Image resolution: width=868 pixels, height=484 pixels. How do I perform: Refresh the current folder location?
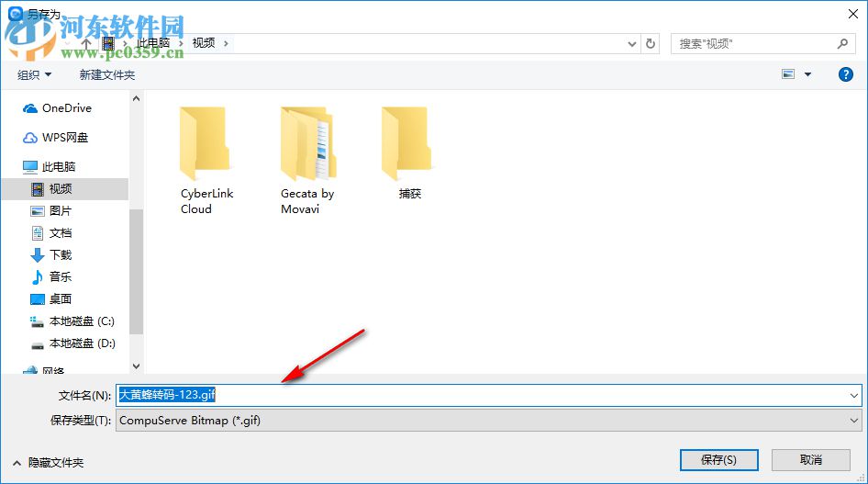point(651,43)
